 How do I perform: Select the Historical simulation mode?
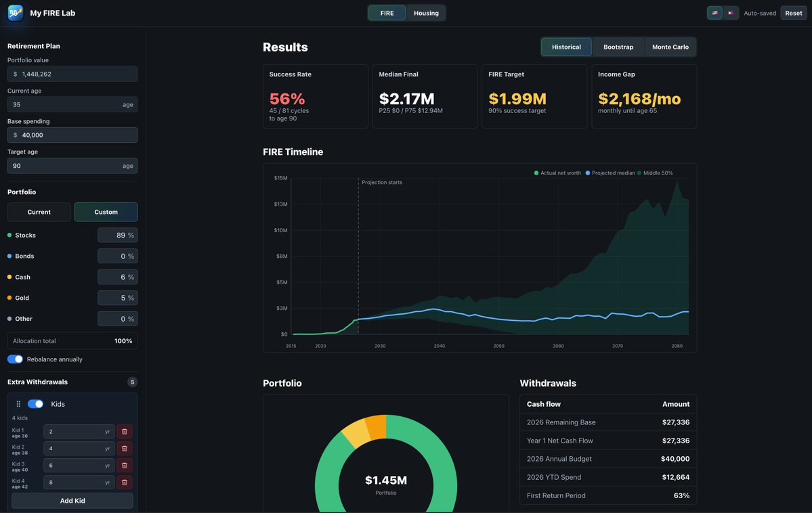[x=566, y=47]
